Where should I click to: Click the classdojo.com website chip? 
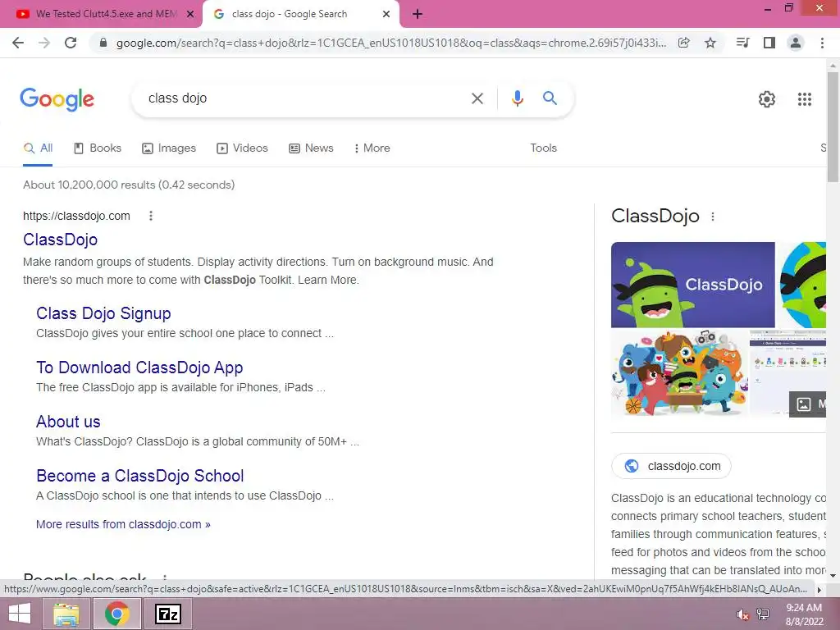point(671,466)
